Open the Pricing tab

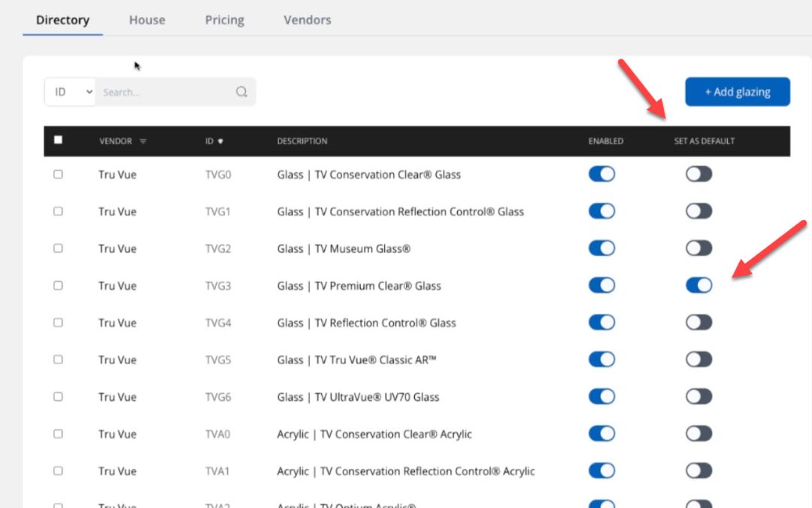224,20
